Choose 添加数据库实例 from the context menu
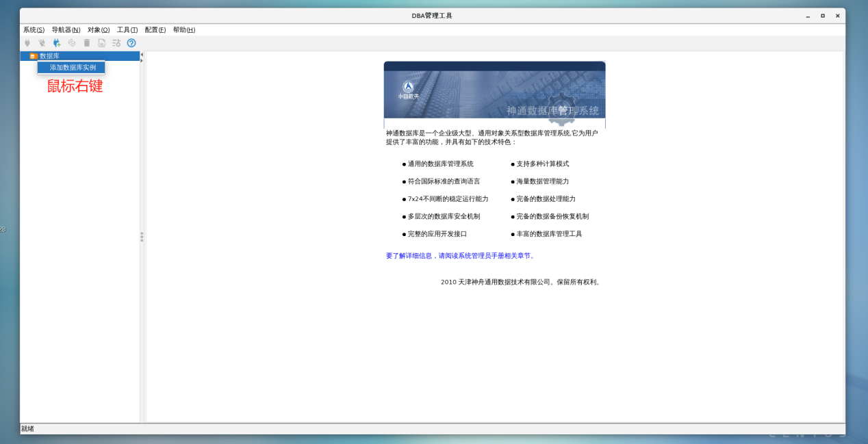This screenshot has height=444, width=868. (x=72, y=68)
